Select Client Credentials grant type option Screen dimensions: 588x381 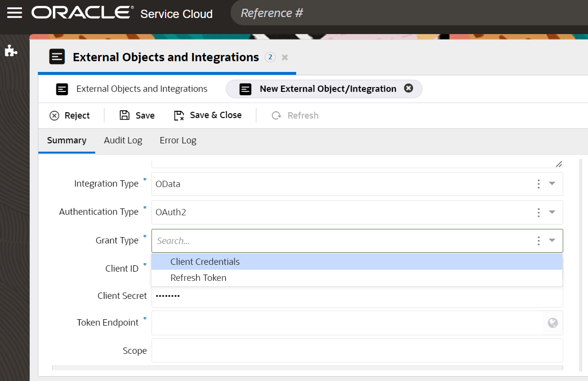205,261
